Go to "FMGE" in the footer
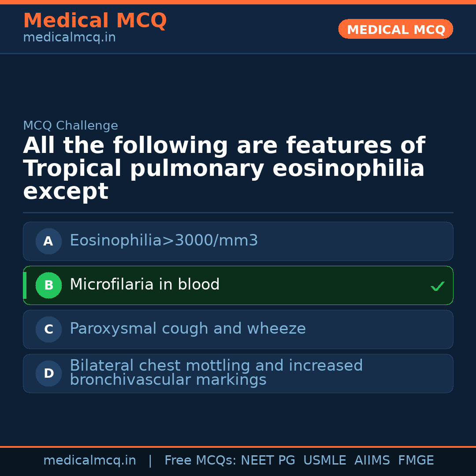 coord(416,461)
